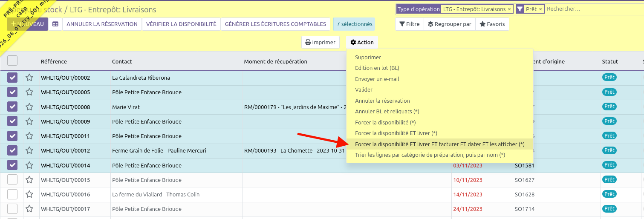Image resolution: width=644 pixels, height=219 pixels.
Task: Choose Forcer la disponibilité (*) only
Action: [439, 122]
